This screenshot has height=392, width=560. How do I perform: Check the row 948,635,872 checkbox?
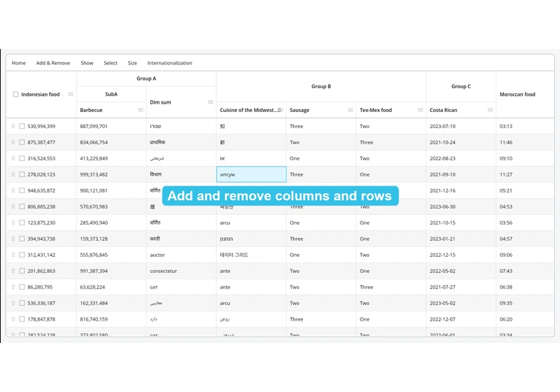[22, 190]
